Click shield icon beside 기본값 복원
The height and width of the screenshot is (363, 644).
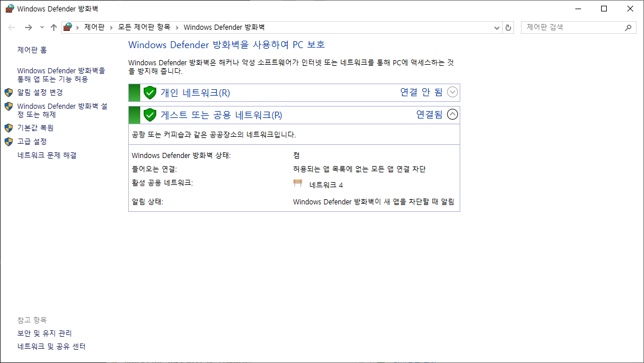tap(9, 128)
